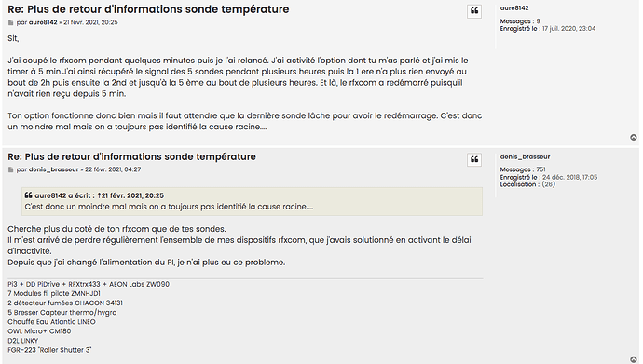Click the quoted text about cause racine
The width and height of the screenshot is (643, 364).
pyautogui.click(x=169, y=207)
